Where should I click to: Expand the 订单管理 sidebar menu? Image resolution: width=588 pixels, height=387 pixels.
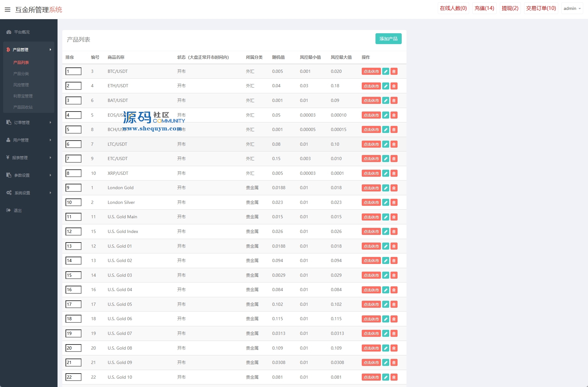point(29,122)
